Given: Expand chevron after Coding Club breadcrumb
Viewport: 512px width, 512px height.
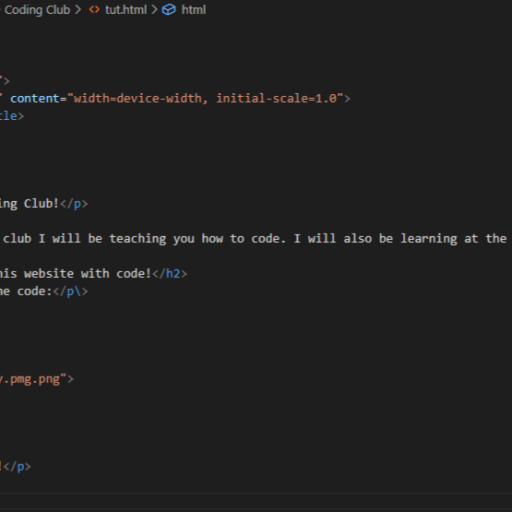Looking at the screenshot, I should pyautogui.click(x=78, y=10).
